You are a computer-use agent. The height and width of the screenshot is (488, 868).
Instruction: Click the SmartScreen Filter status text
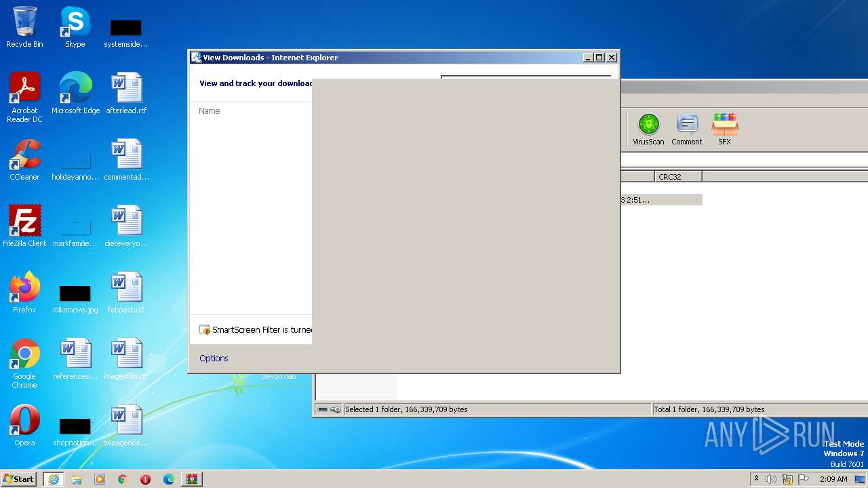tap(262, 330)
